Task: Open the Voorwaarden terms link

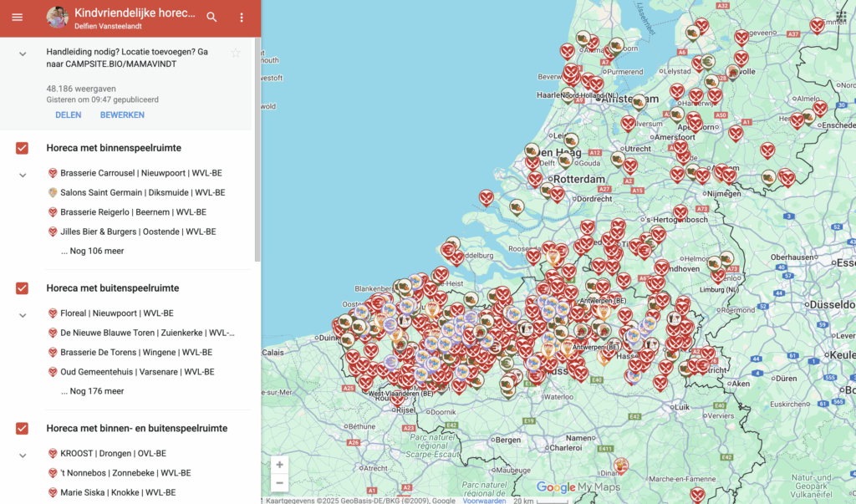Action: (484, 501)
